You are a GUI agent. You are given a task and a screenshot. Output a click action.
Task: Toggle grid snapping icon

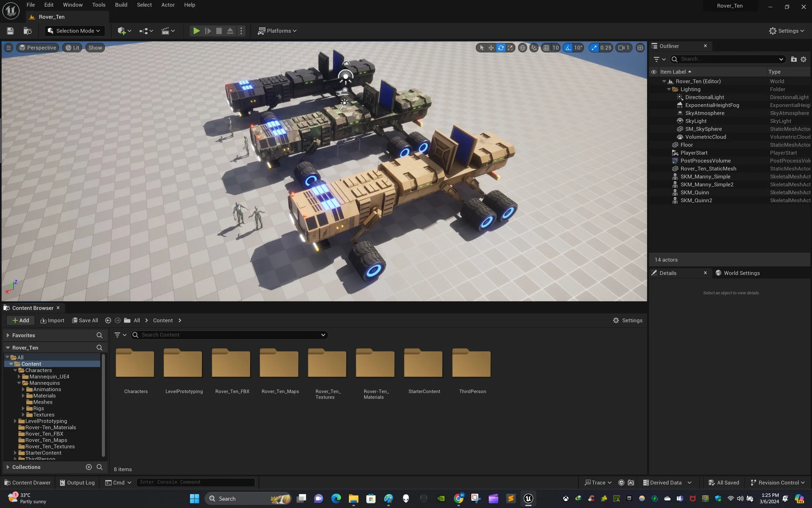(546, 48)
